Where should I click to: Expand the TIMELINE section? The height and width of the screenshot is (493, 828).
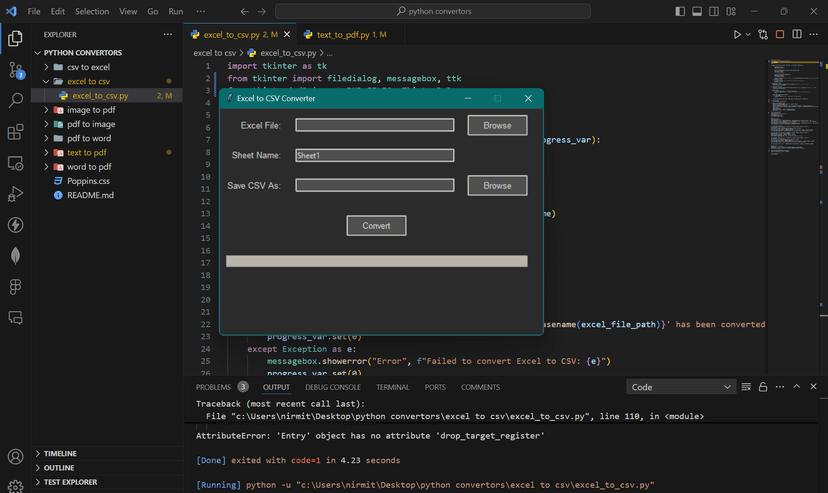coord(60,453)
